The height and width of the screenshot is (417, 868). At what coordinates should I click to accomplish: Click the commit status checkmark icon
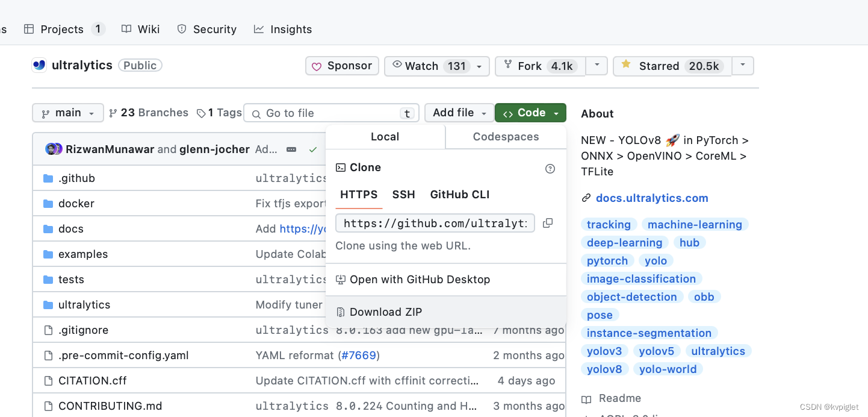[x=312, y=149]
